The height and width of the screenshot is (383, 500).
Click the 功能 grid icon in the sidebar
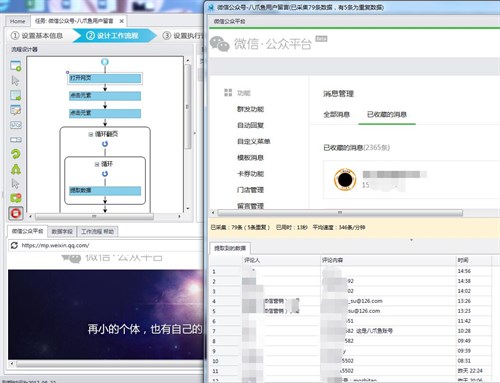(x=228, y=92)
